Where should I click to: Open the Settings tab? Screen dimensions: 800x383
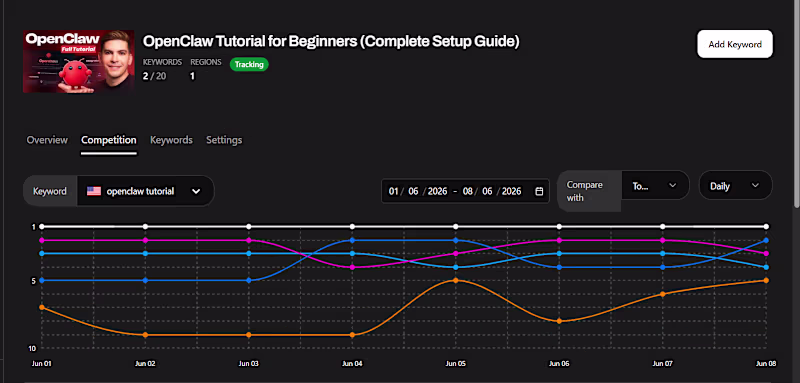224,140
